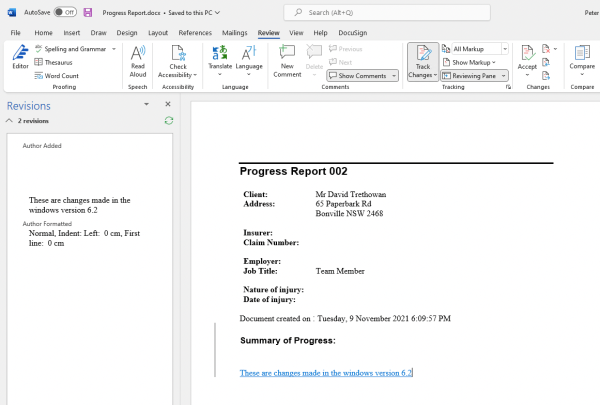Collapse the 2 revisions summary chevron
This screenshot has width=600, height=405.
pos(9,120)
